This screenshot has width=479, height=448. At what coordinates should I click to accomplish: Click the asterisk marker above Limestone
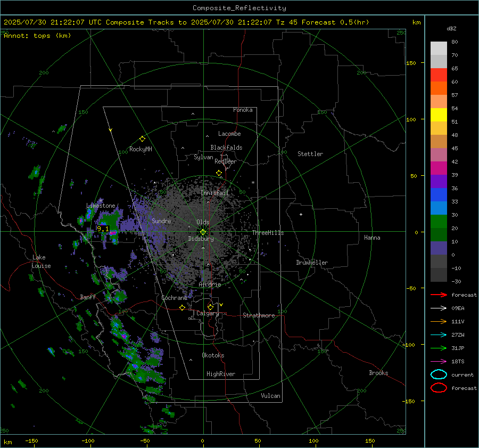[x=101, y=201]
